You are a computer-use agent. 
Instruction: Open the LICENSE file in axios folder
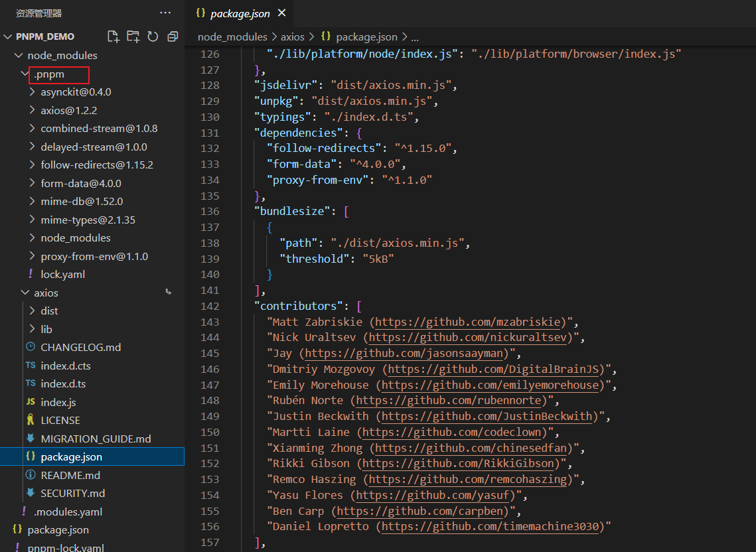pyautogui.click(x=60, y=421)
